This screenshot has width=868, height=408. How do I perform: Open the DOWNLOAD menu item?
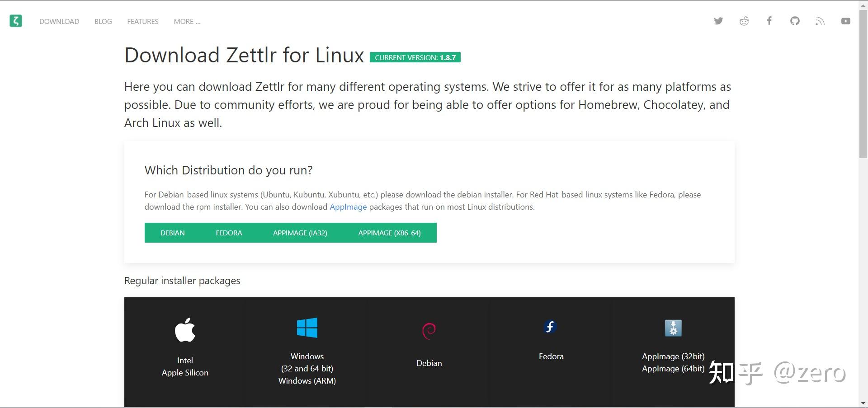pyautogui.click(x=59, y=21)
